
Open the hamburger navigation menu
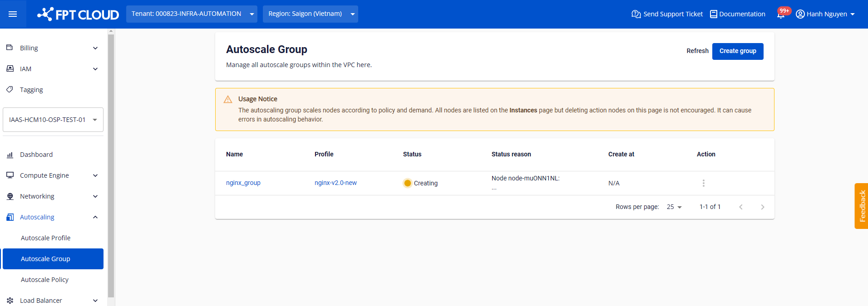point(13,14)
